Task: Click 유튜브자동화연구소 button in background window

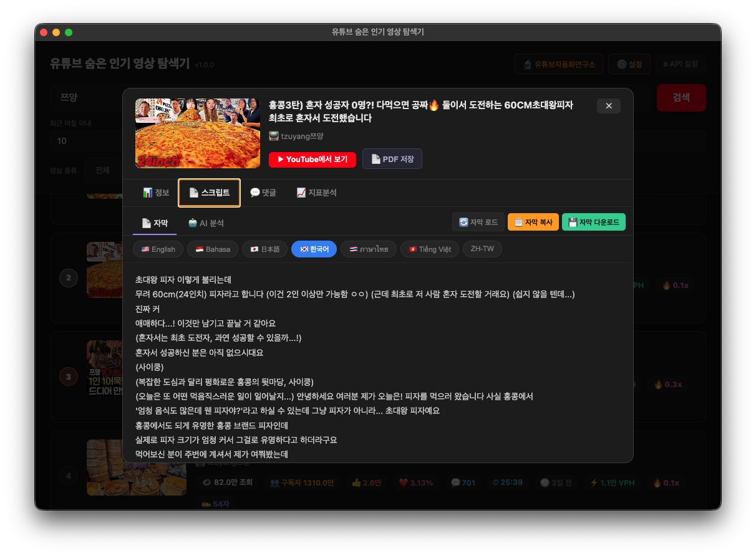Action: click(x=559, y=64)
